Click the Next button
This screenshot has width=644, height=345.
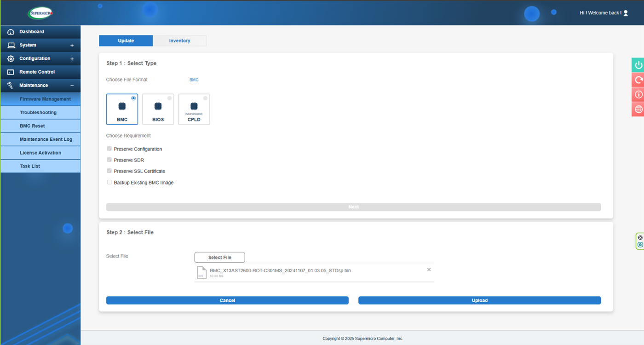point(353,207)
